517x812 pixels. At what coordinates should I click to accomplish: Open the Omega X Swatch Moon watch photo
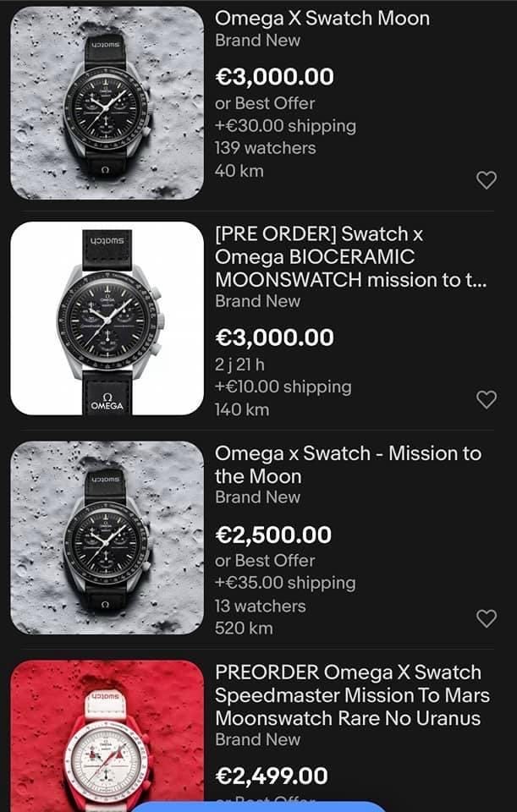107,103
